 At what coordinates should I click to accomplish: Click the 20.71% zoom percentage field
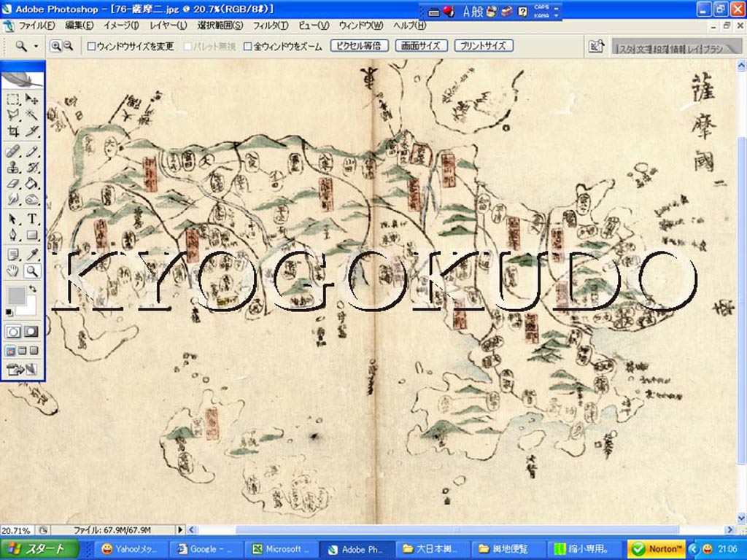point(16,530)
